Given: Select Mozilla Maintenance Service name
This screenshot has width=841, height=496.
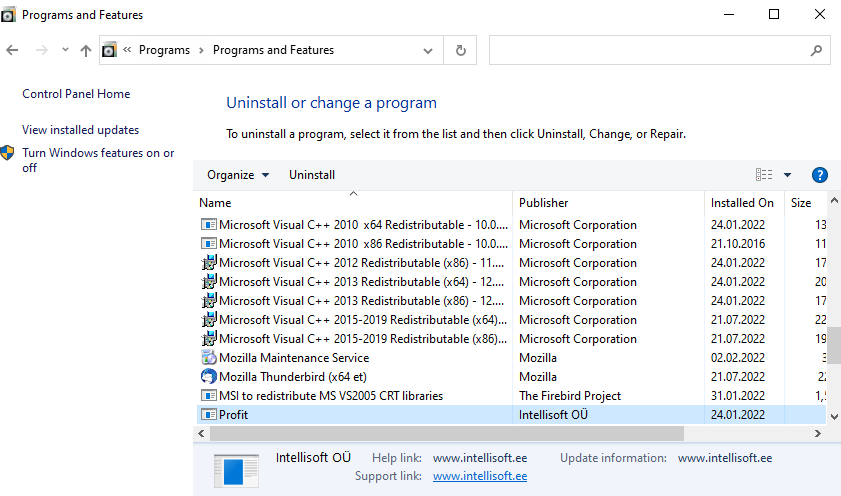Looking at the screenshot, I should 294,358.
